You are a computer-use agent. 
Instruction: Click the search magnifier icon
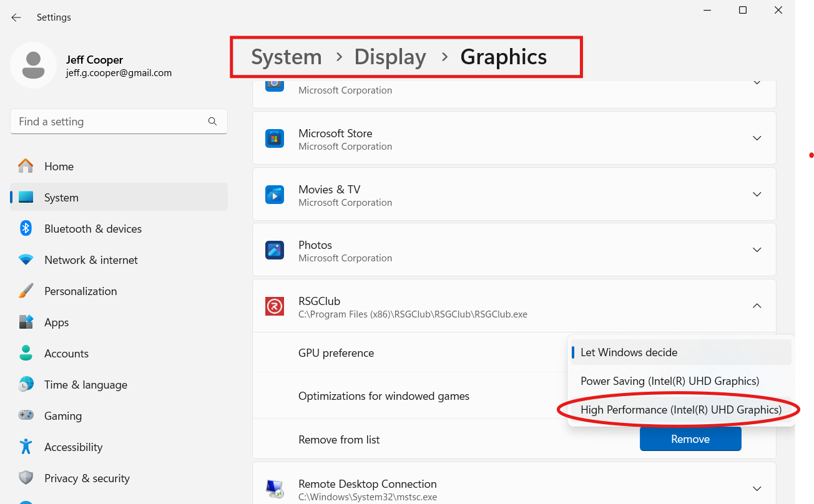pos(212,122)
